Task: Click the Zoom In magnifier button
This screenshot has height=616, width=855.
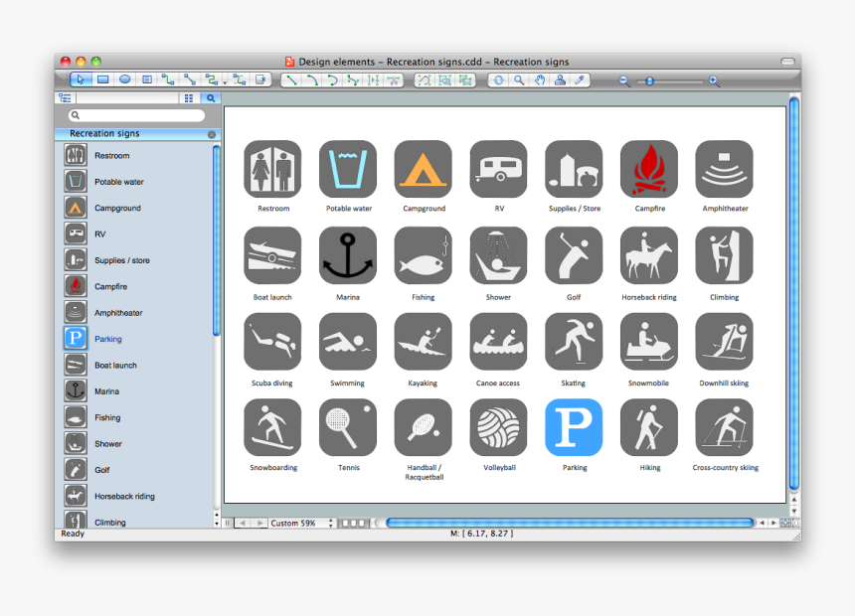Action: (714, 80)
